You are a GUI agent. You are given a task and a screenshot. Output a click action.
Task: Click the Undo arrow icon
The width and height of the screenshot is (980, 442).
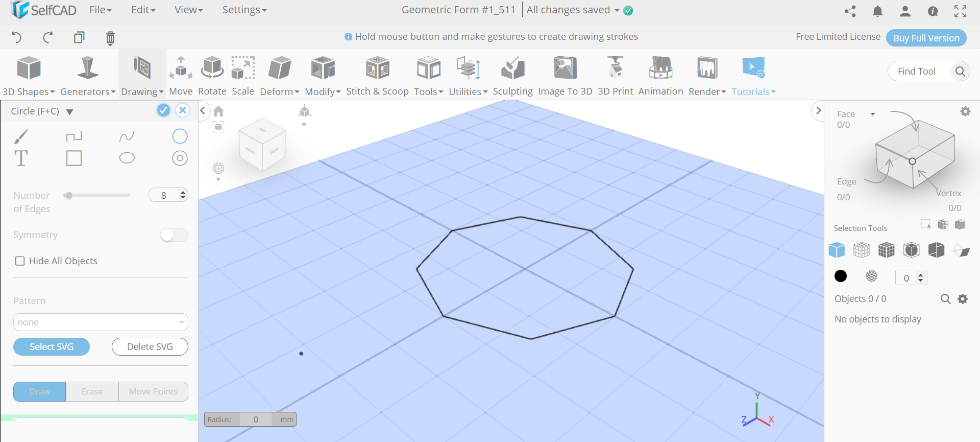[17, 37]
